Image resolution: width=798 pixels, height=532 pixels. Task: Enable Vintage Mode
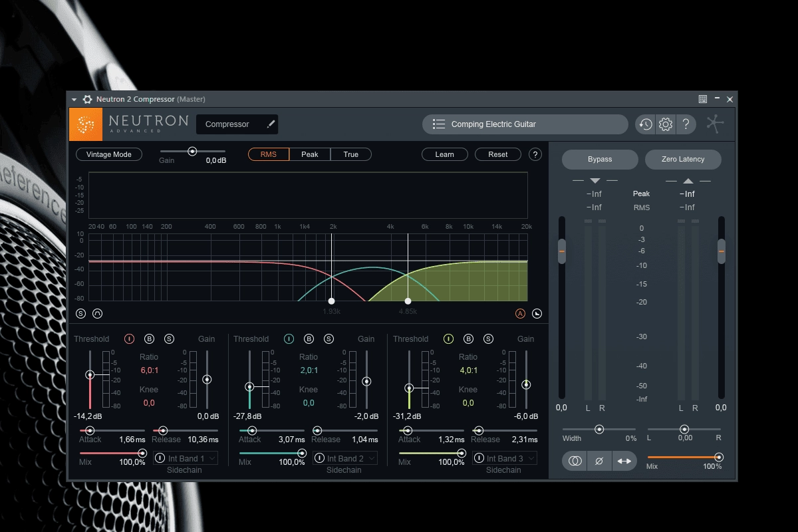tap(109, 154)
